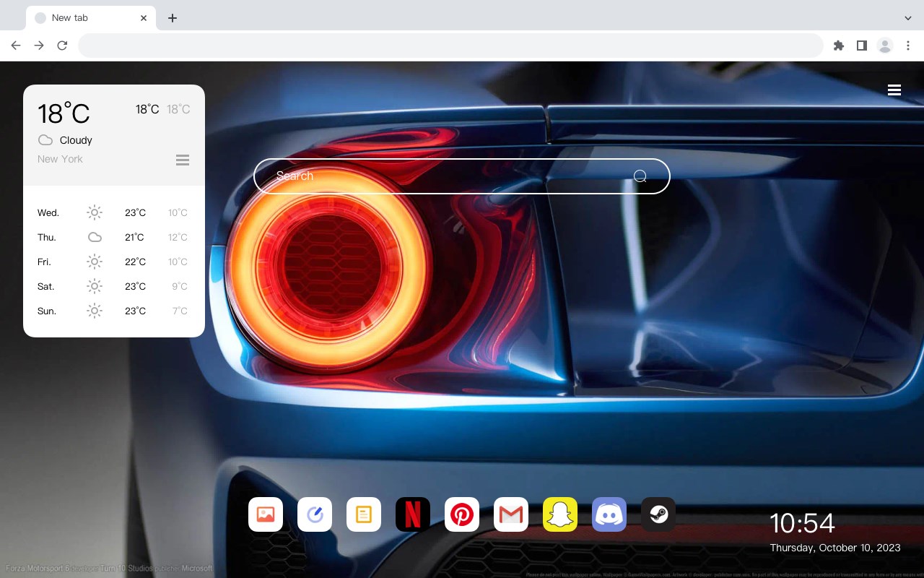The width and height of the screenshot is (924, 578).
Task: Launch the Steam shortcut
Action: coord(658,514)
